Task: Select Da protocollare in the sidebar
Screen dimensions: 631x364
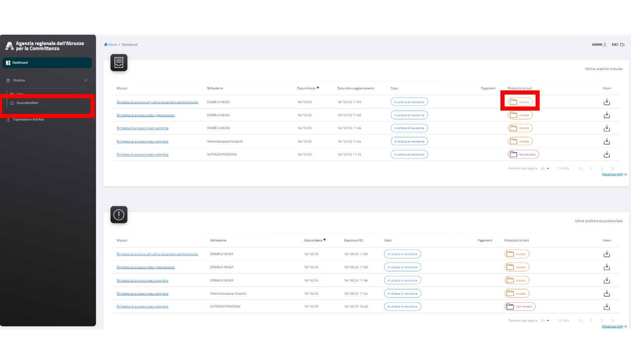Action: [27, 103]
